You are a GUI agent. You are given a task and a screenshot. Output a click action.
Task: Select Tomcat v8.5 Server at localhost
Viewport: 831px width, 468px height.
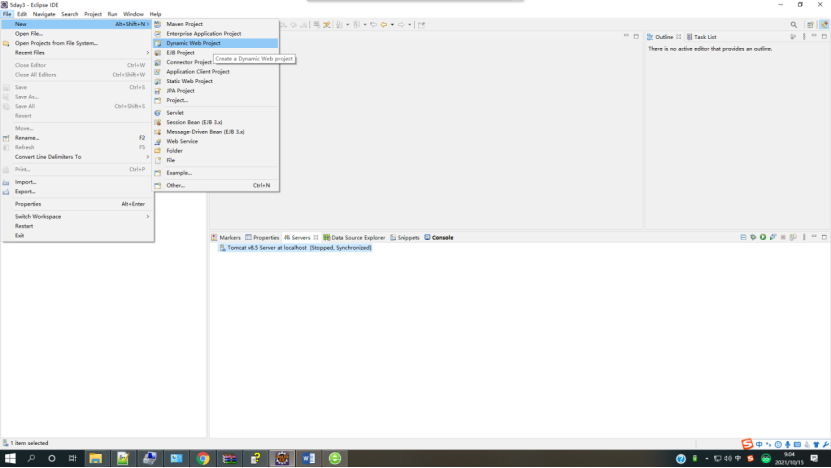(295, 248)
